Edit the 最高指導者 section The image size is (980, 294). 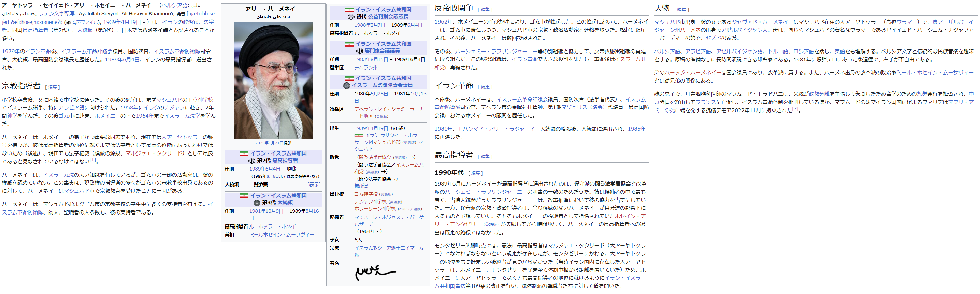coord(485,156)
